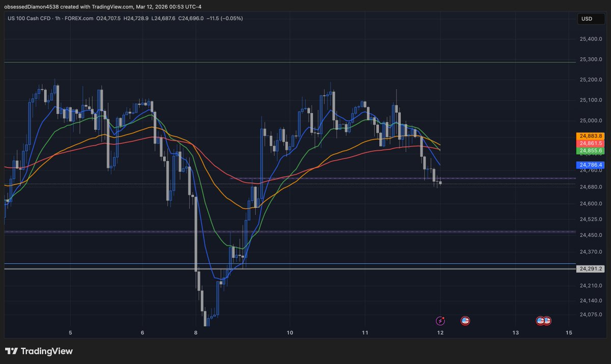Click the FOREX.com source label
Viewport: 611px width, 364px height.
point(80,18)
